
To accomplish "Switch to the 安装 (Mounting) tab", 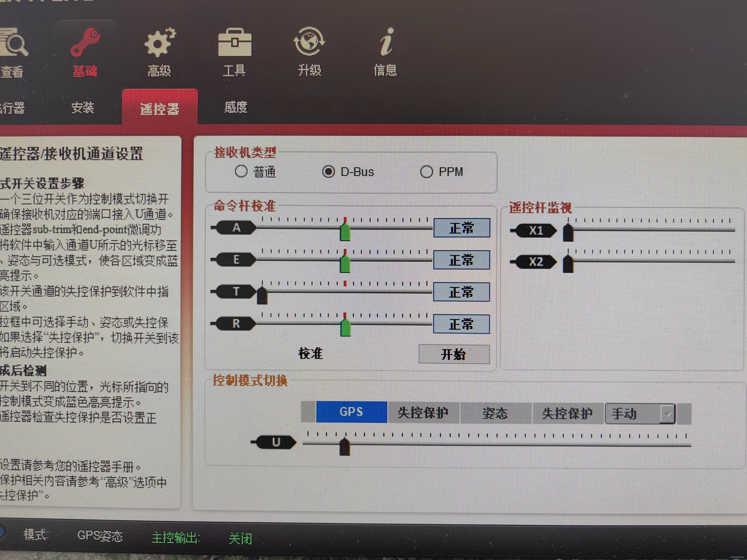I will click(83, 108).
